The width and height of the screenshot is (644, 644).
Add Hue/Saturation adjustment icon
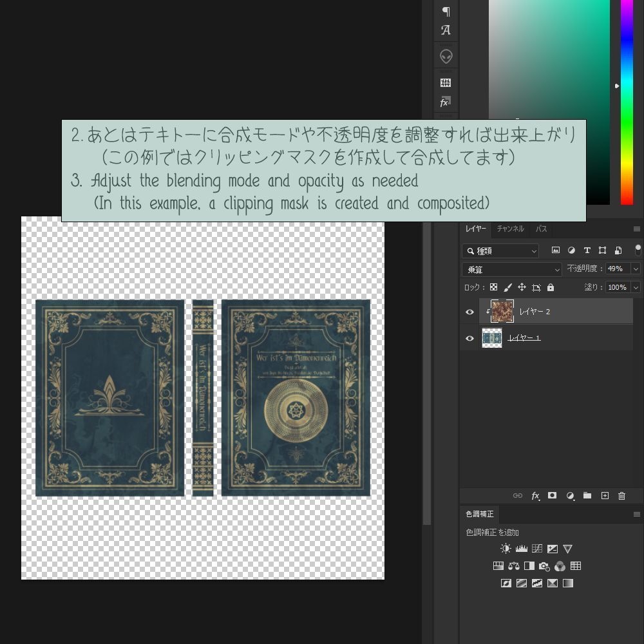pyautogui.click(x=498, y=566)
